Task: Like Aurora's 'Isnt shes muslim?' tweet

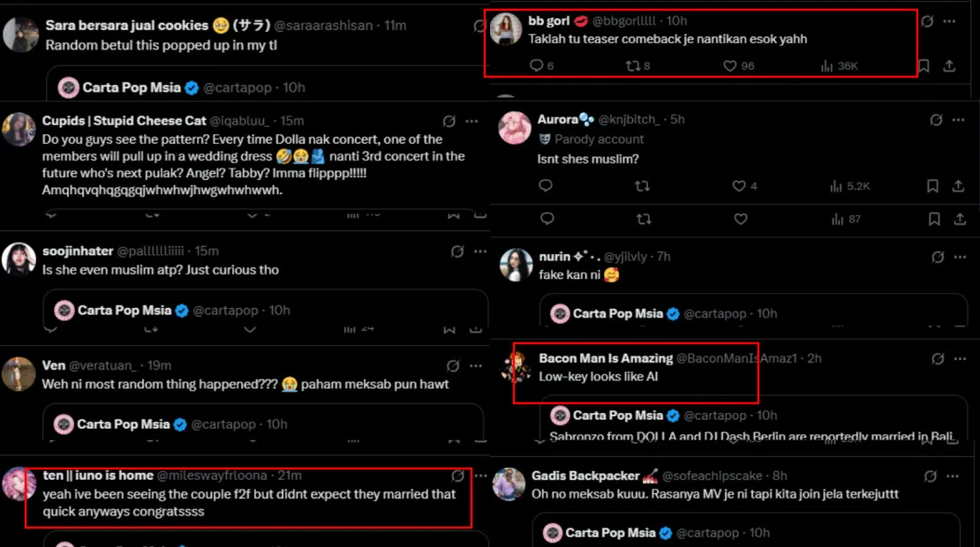Action: (740, 186)
